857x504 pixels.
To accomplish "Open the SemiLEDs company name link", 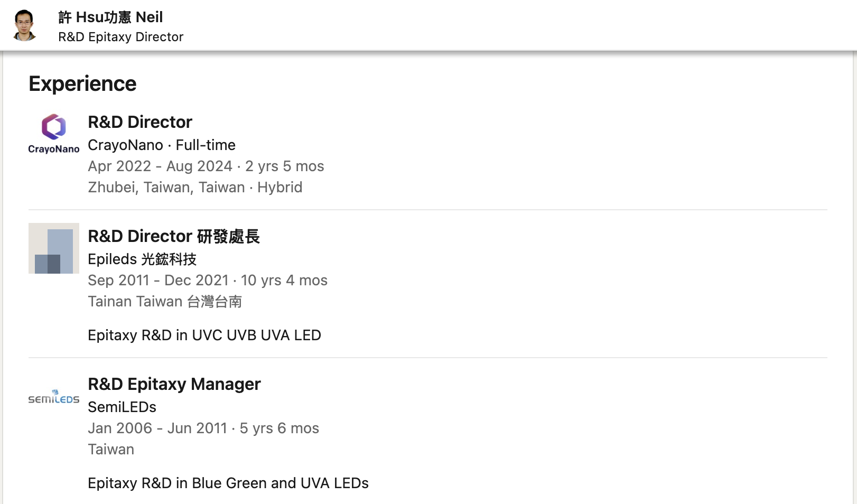I will click(122, 407).
